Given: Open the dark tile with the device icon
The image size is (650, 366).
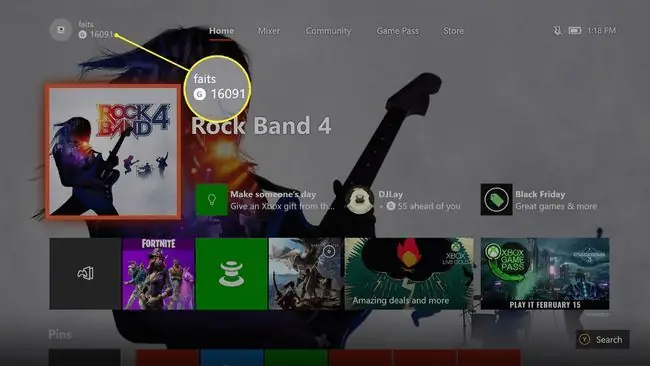Looking at the screenshot, I should coord(85,274).
